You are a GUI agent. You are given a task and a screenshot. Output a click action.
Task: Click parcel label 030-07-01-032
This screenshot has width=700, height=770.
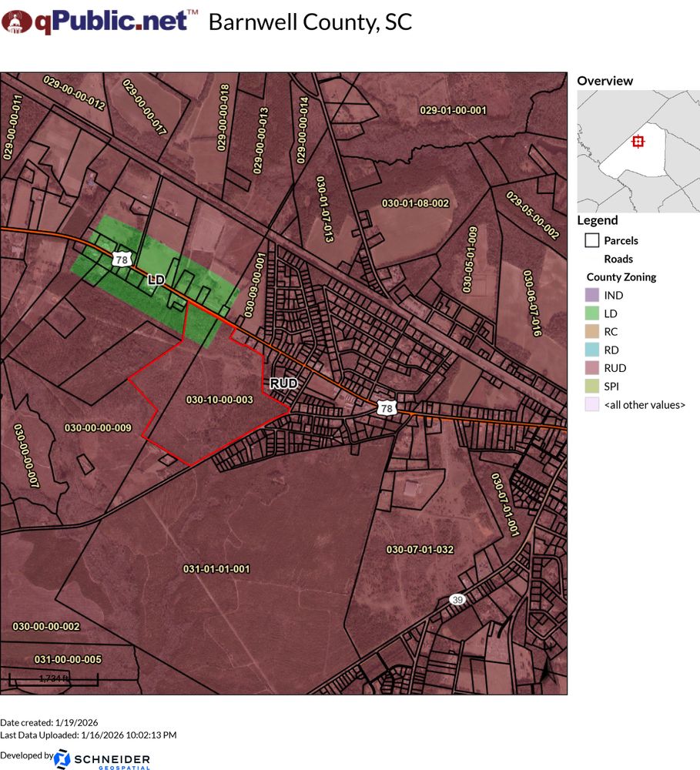tap(420, 550)
